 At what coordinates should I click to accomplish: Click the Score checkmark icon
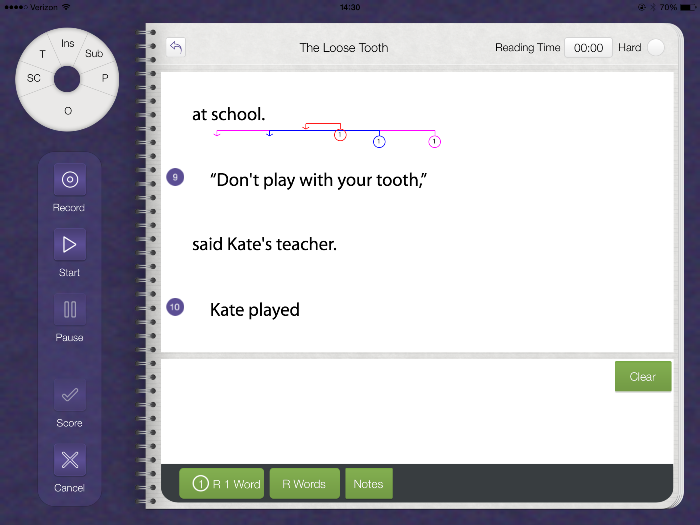[x=69, y=395]
